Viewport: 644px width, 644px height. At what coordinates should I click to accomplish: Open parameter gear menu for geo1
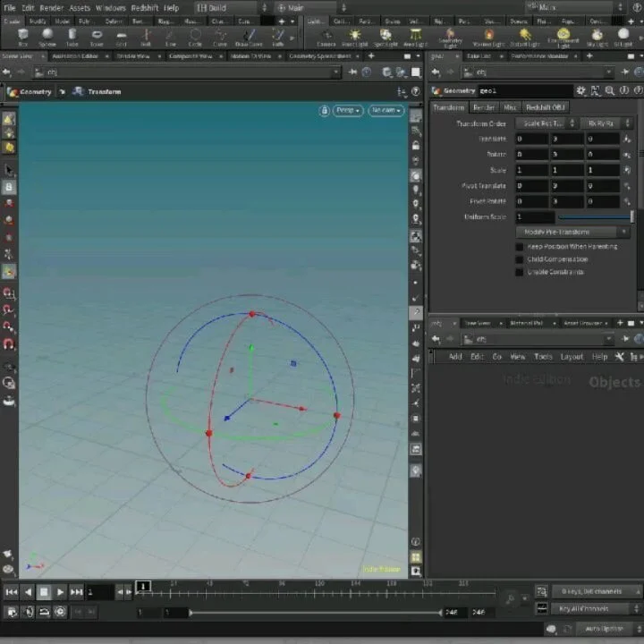(x=580, y=90)
